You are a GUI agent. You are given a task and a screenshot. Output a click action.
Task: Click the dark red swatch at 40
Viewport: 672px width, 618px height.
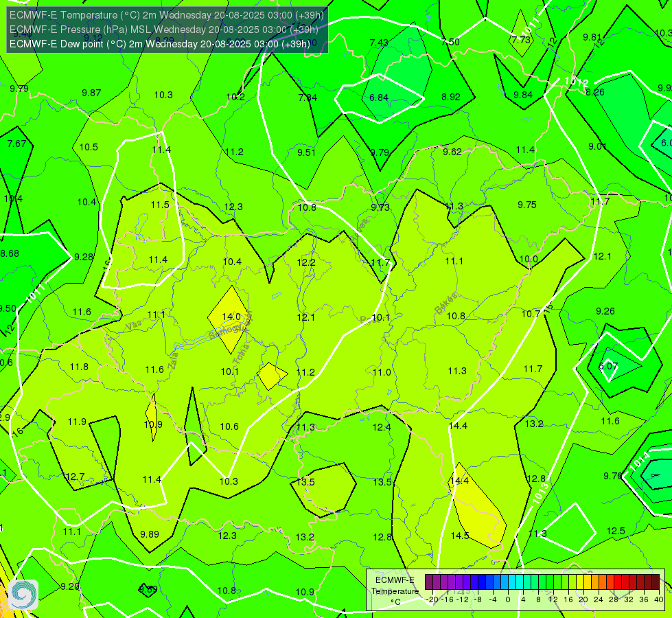tap(656, 582)
